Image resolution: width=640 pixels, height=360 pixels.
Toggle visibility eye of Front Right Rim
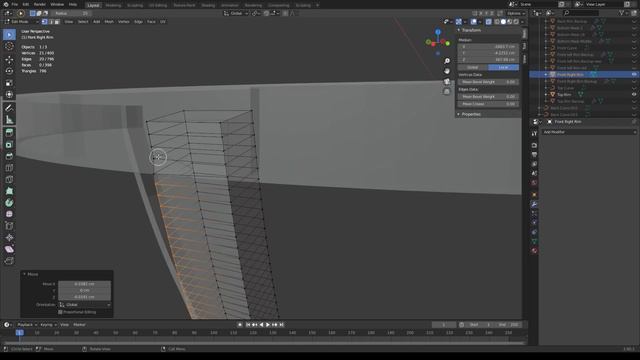(x=634, y=75)
